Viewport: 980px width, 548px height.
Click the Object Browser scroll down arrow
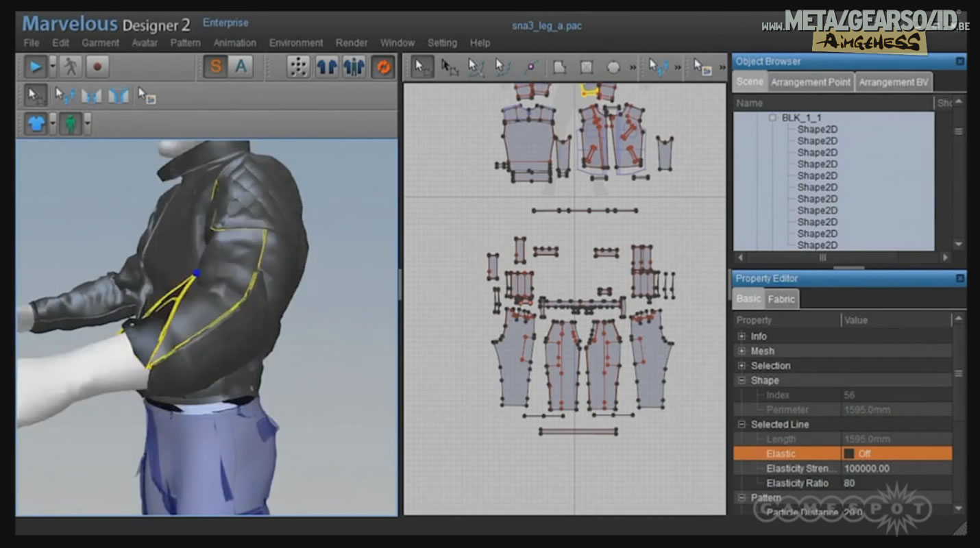[x=959, y=244]
